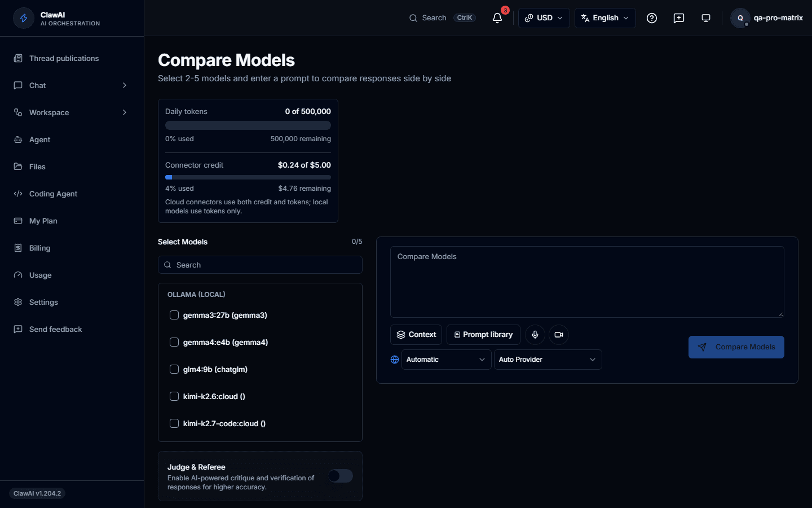812x508 pixels.
Task: Open the qa-pro-matrix user avatar
Action: tap(740, 18)
